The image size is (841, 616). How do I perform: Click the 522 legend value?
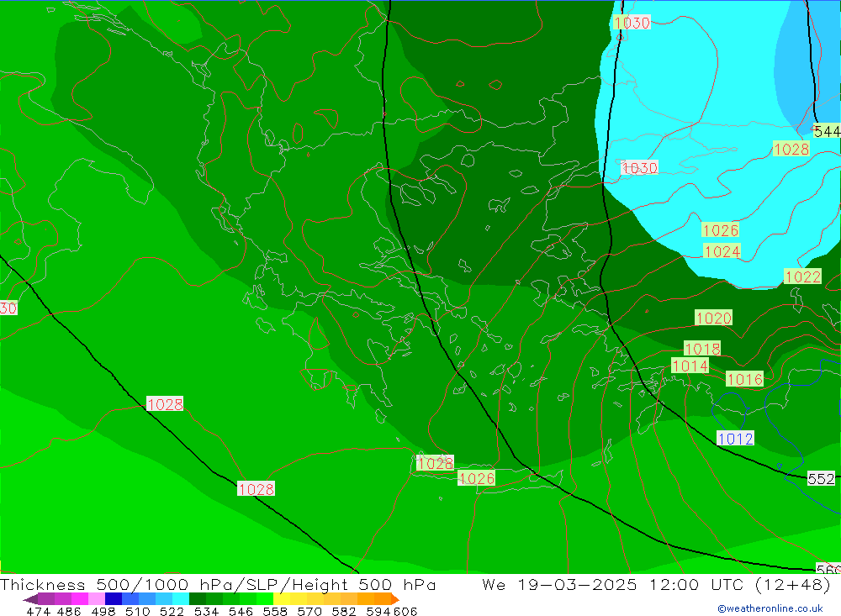click(172, 611)
